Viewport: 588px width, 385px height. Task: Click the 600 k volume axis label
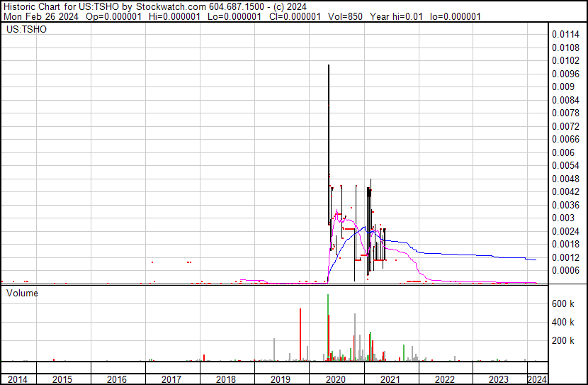point(563,303)
